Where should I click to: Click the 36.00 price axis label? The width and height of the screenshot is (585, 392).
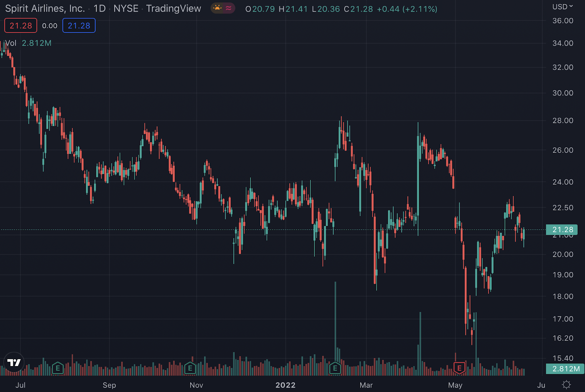click(563, 21)
